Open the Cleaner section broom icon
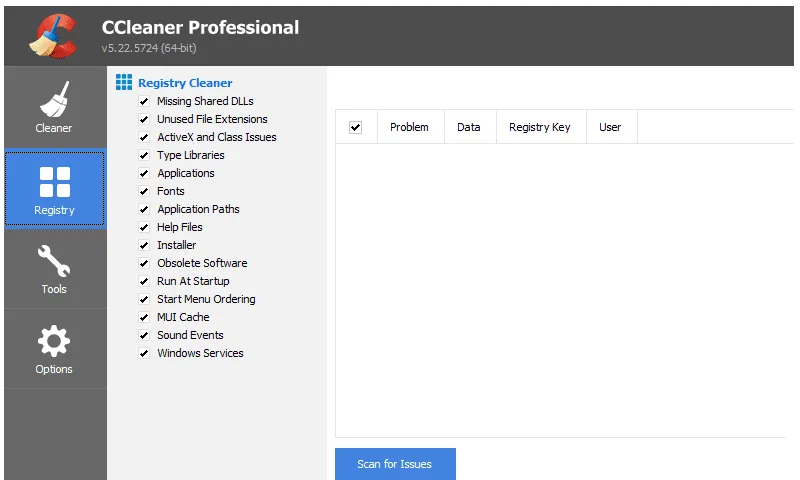The width and height of the screenshot is (800, 480). coord(54,99)
